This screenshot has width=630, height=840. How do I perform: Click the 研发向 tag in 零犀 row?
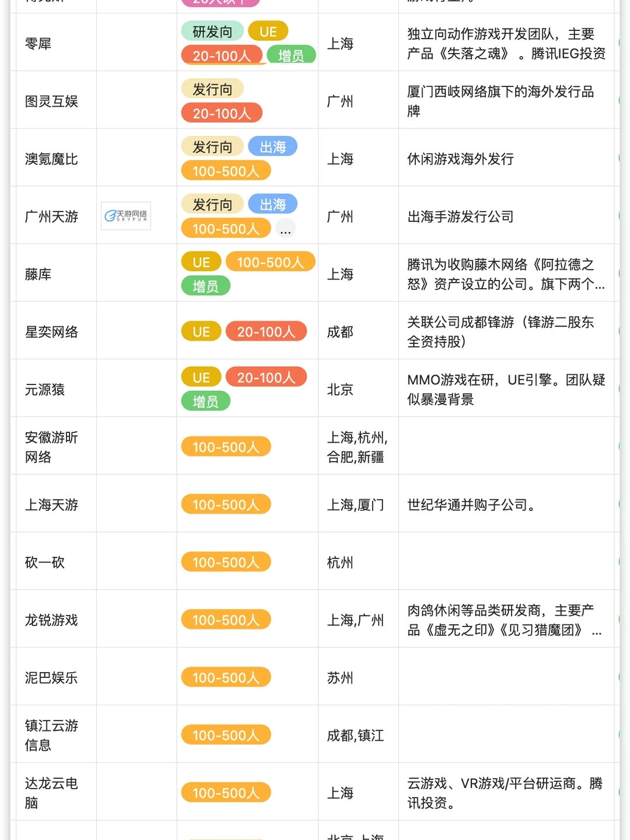(212, 31)
